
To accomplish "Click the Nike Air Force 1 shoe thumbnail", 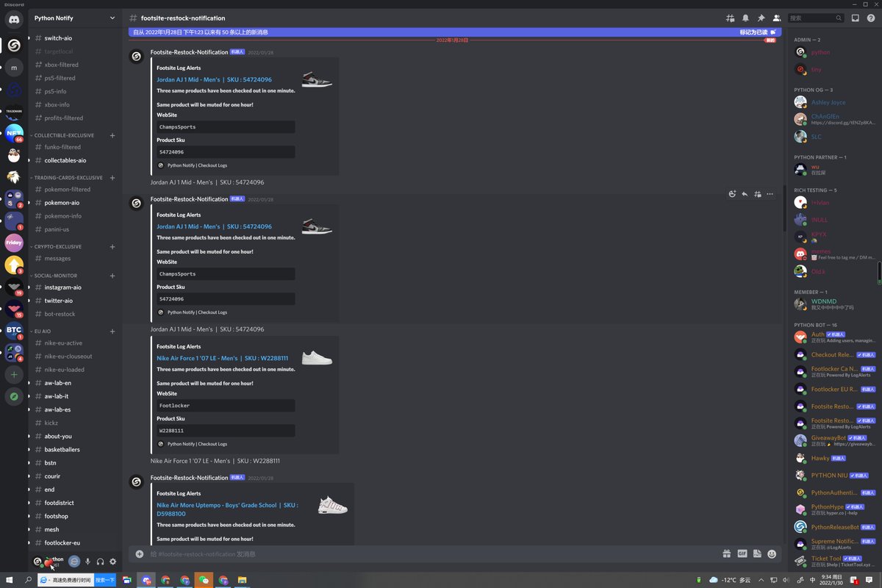I will click(317, 358).
